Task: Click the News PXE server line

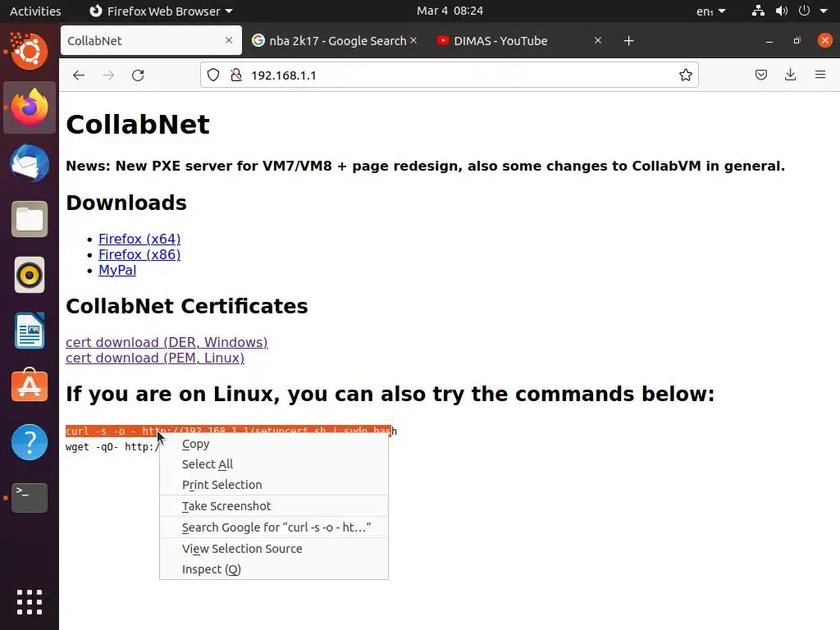Action: (x=426, y=166)
